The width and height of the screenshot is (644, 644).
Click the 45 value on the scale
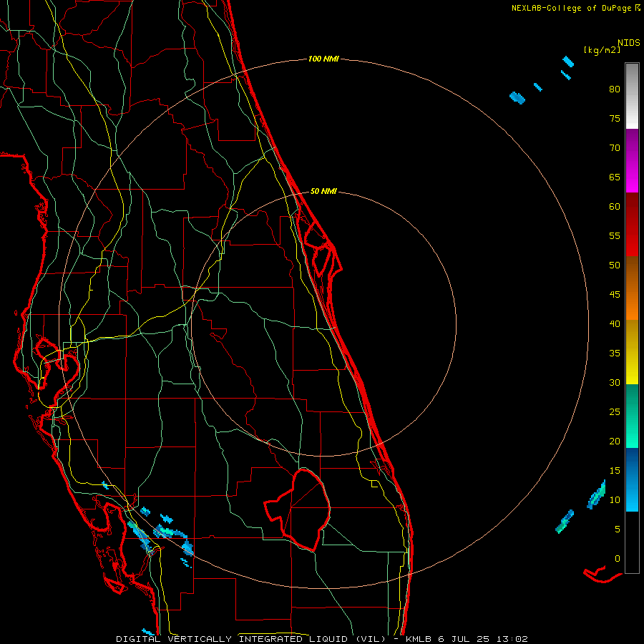click(x=615, y=295)
